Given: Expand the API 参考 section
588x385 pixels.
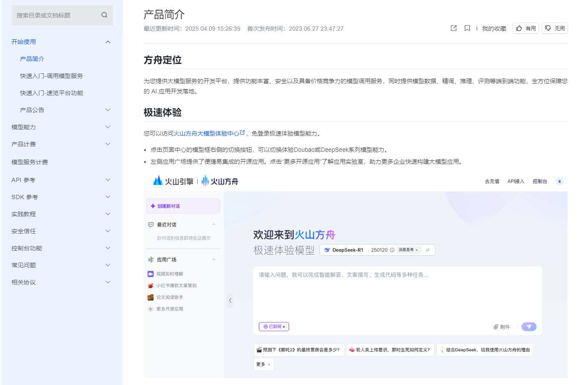Looking at the screenshot, I should click(108, 180).
